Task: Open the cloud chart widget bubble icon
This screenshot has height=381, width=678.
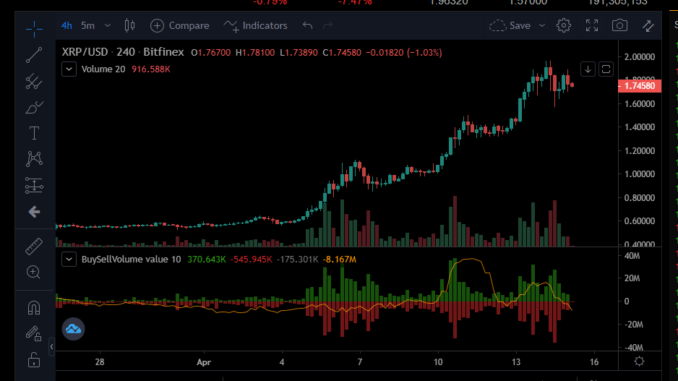Action: [x=73, y=329]
